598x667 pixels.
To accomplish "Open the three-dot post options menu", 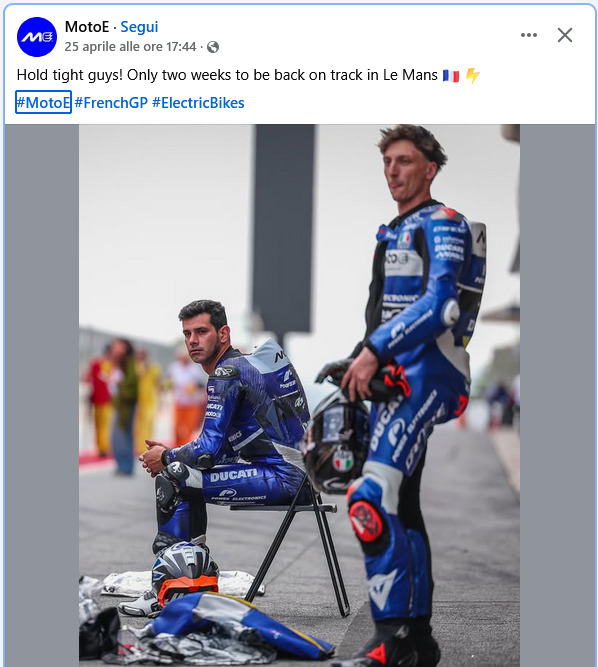I will coord(529,35).
